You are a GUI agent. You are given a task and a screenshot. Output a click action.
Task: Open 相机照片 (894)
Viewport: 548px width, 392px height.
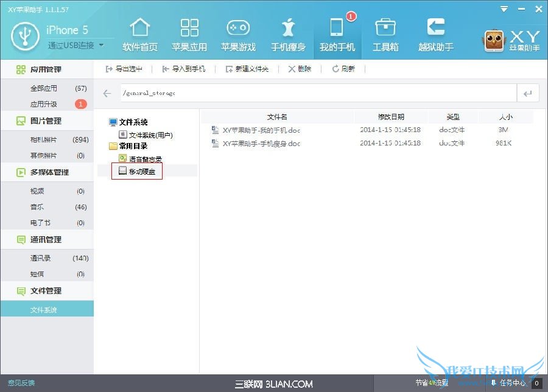click(x=47, y=139)
